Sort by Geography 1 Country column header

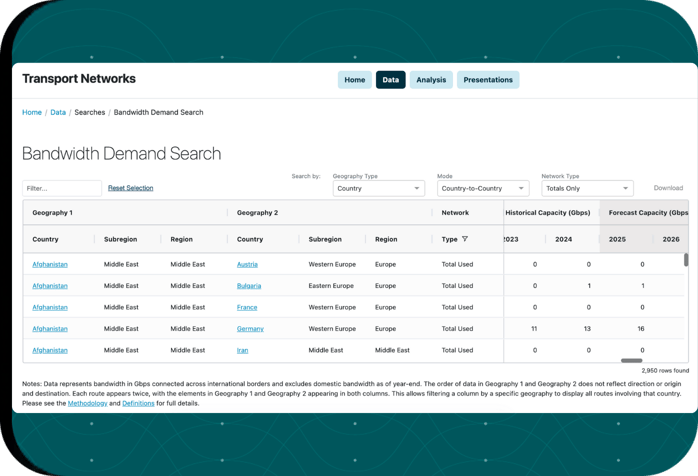[x=45, y=239]
